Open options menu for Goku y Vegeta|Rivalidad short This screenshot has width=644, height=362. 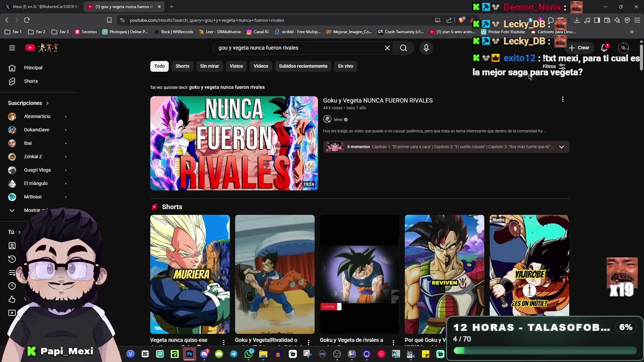pyautogui.click(x=308, y=342)
